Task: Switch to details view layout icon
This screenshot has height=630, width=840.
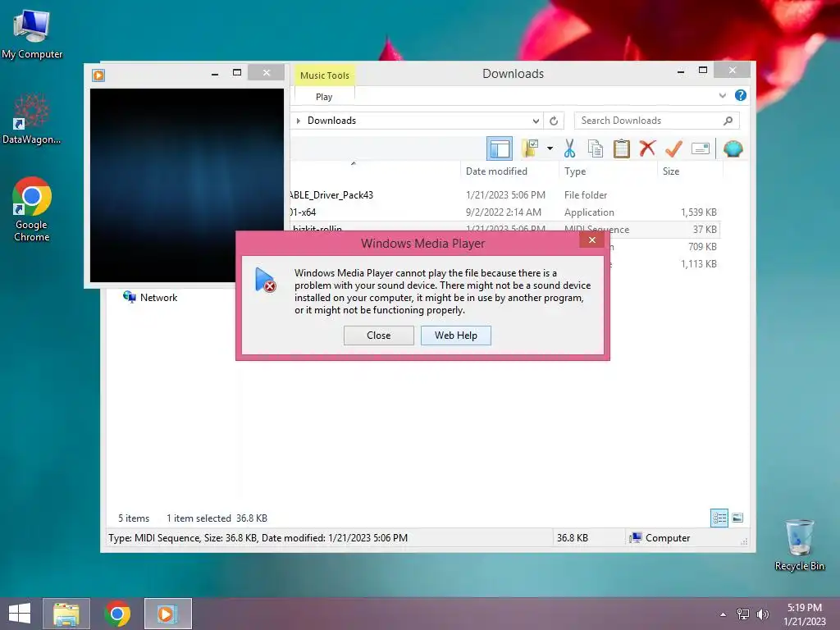Action: coord(719,518)
